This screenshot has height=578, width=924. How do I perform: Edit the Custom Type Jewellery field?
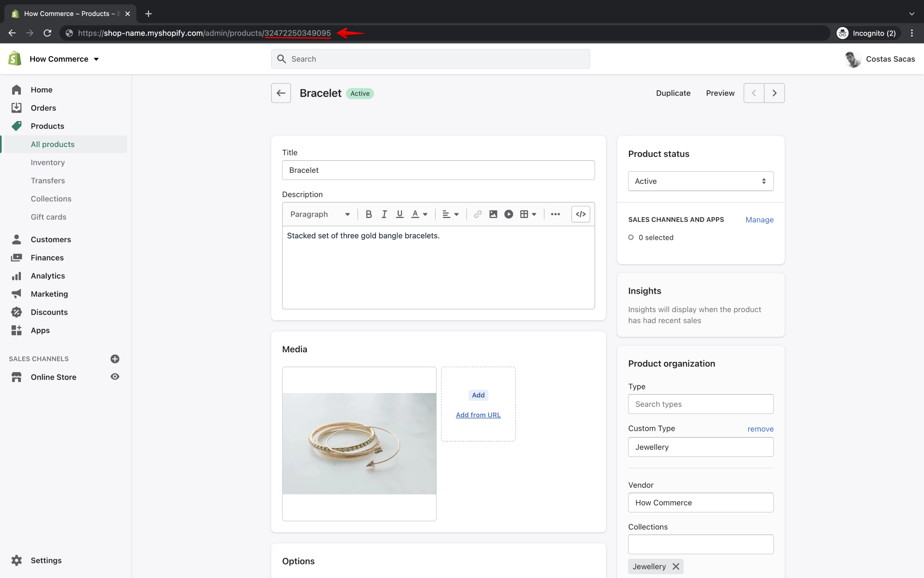pos(701,447)
